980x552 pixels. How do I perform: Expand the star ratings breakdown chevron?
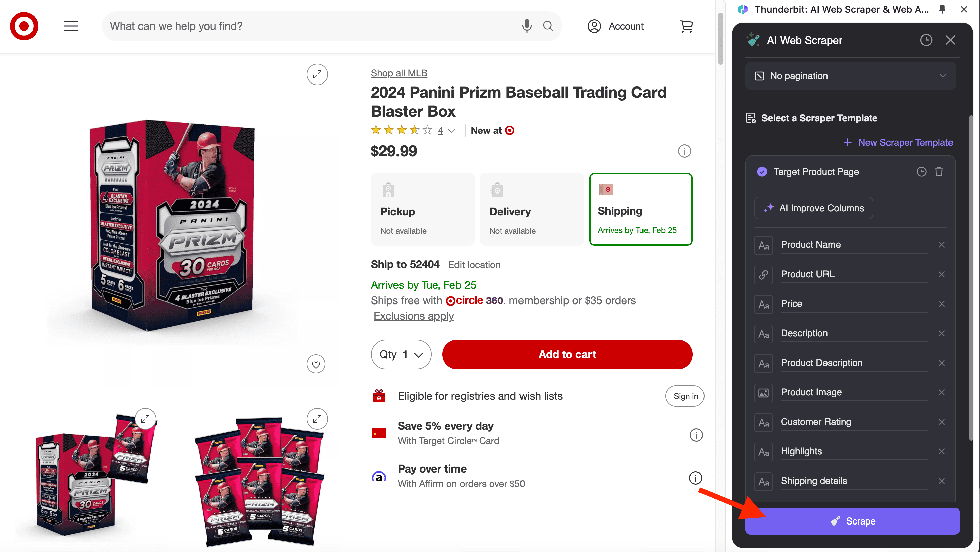point(451,130)
